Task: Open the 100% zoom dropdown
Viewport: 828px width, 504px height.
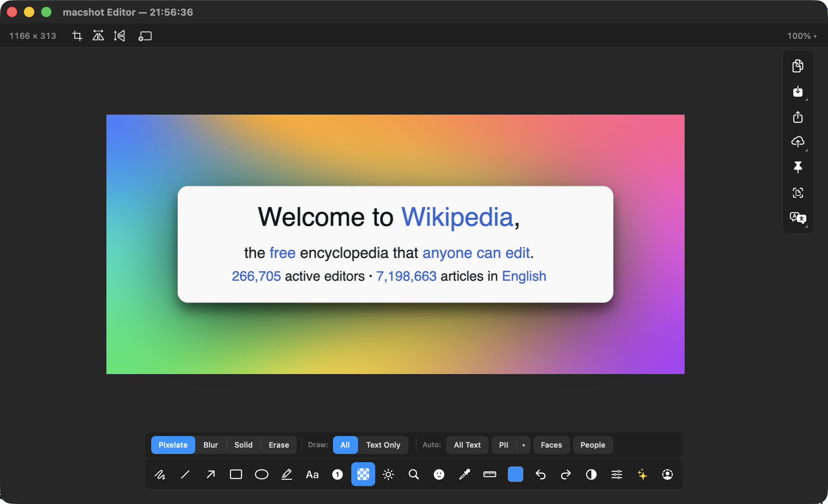Action: pos(802,36)
